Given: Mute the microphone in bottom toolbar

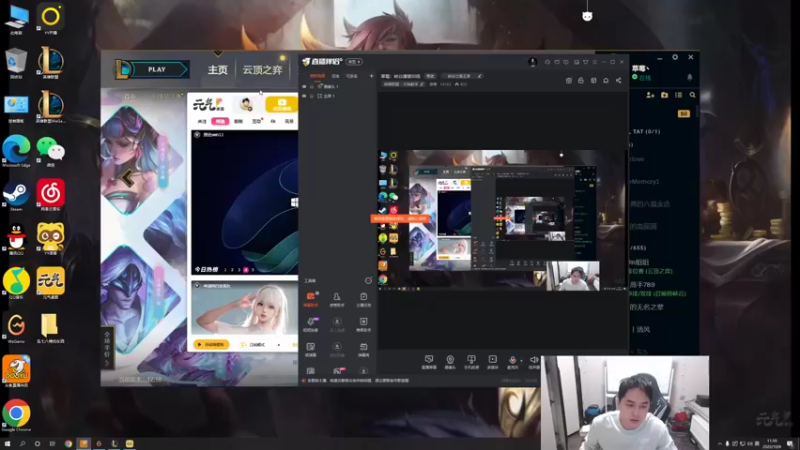Looking at the screenshot, I should [512, 361].
